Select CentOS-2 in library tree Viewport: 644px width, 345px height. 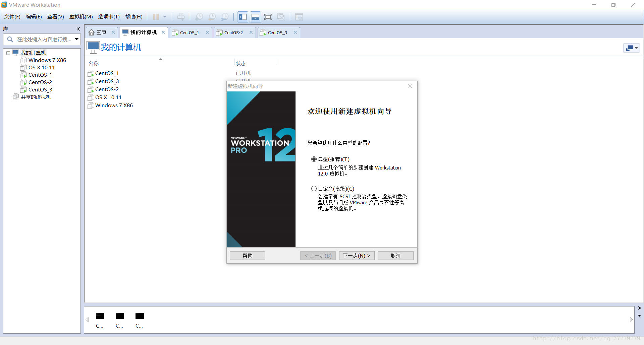40,82
